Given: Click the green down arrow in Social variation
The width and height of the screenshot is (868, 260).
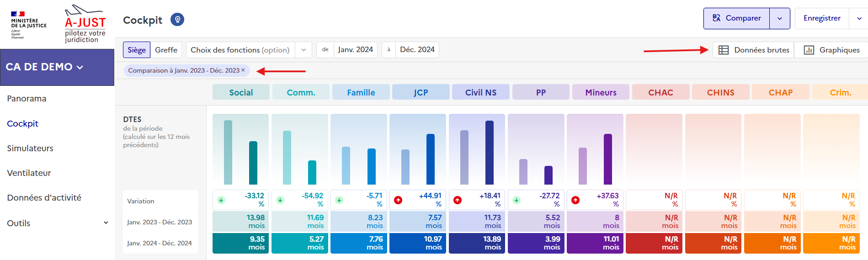Looking at the screenshot, I should click(x=221, y=200).
